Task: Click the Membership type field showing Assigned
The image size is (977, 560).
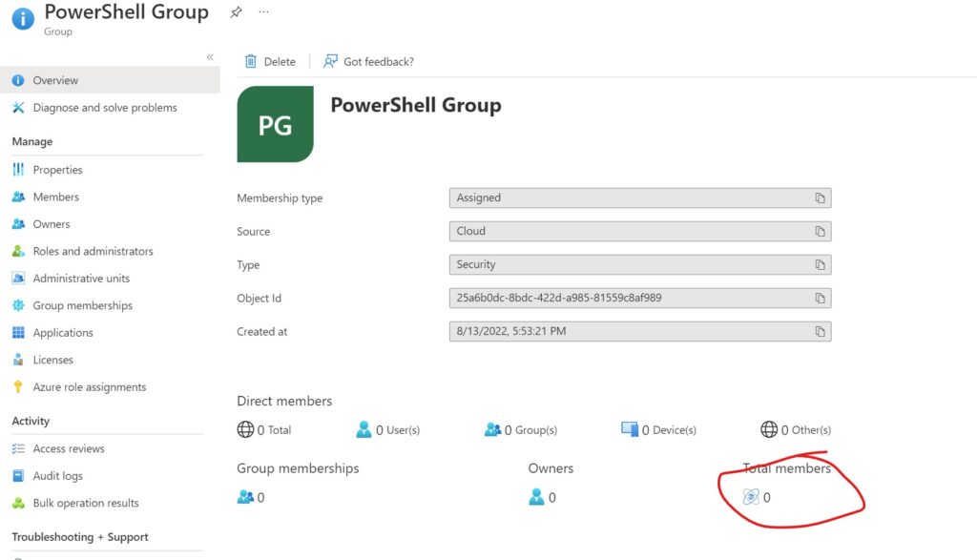Action: pyautogui.click(x=640, y=198)
